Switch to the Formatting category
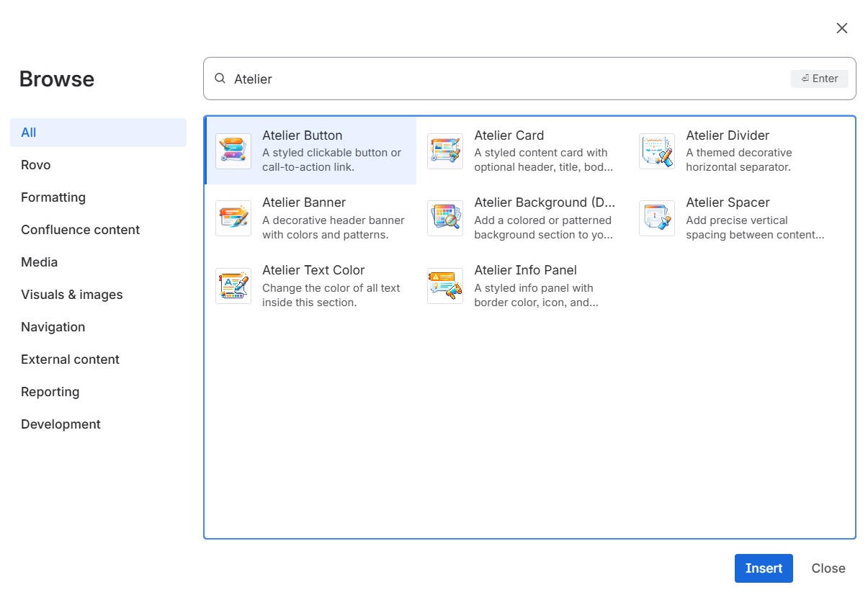This screenshot has height=595, width=868. click(53, 197)
